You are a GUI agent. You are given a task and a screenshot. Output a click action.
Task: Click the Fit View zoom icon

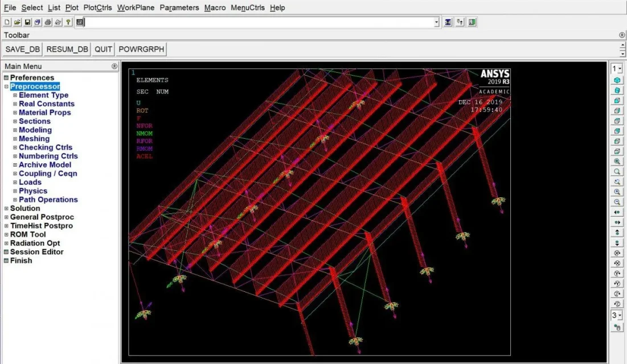tap(617, 162)
